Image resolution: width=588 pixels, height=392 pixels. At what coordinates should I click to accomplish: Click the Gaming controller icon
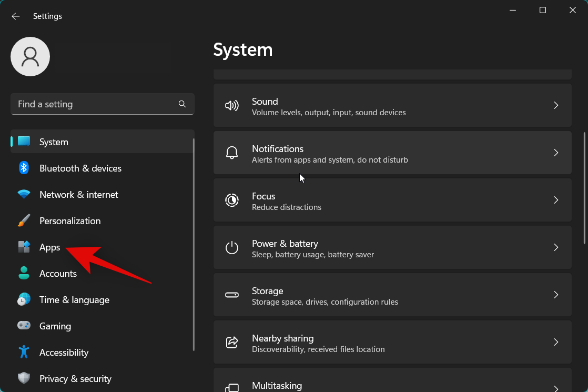pos(24,326)
